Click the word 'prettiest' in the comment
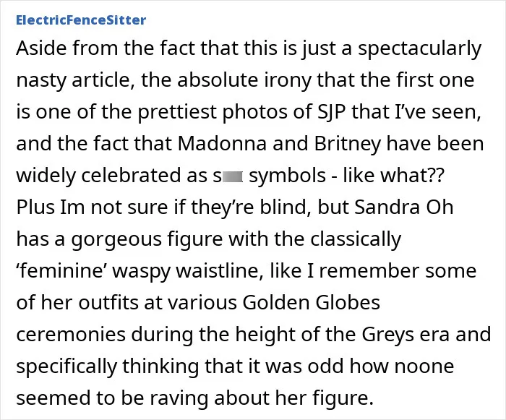The image size is (506, 420). [177, 112]
